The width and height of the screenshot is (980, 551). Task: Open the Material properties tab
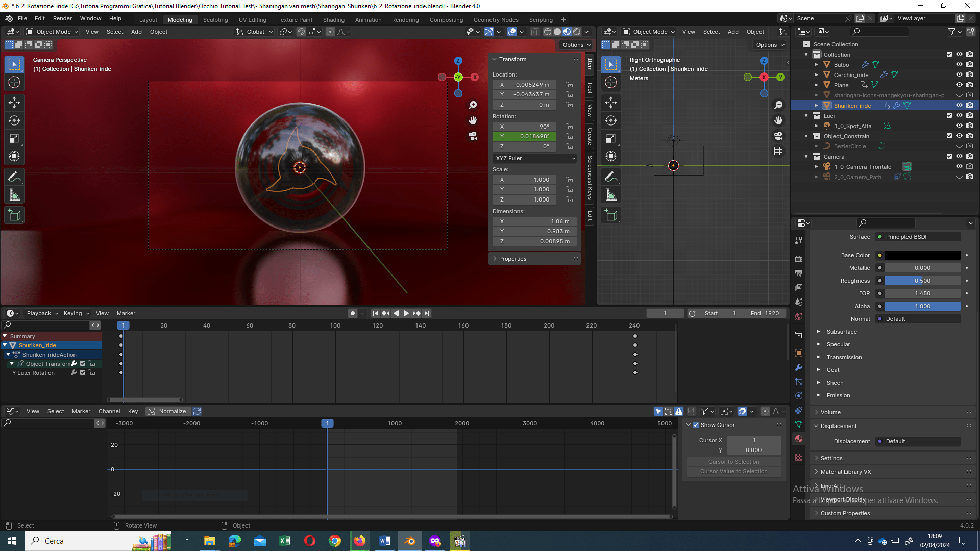click(799, 439)
